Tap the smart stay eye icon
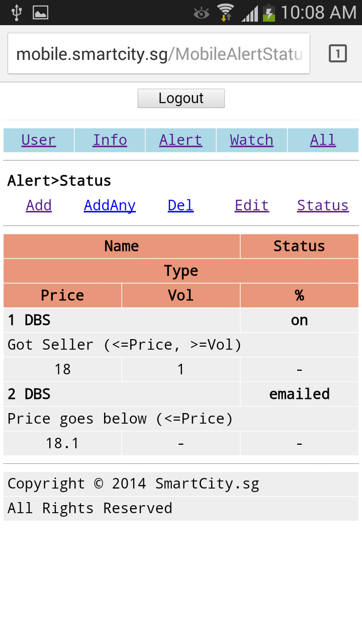362x644 pixels. pyautogui.click(x=201, y=13)
